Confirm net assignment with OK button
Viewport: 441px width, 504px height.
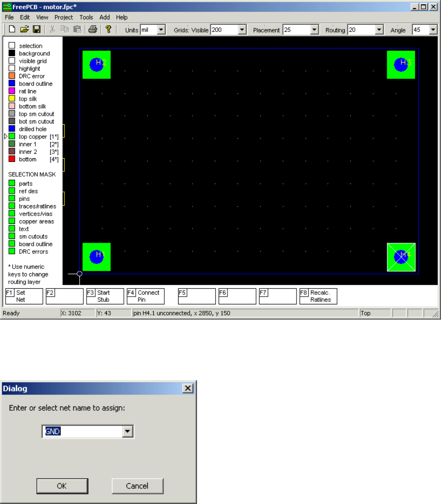tap(62, 486)
